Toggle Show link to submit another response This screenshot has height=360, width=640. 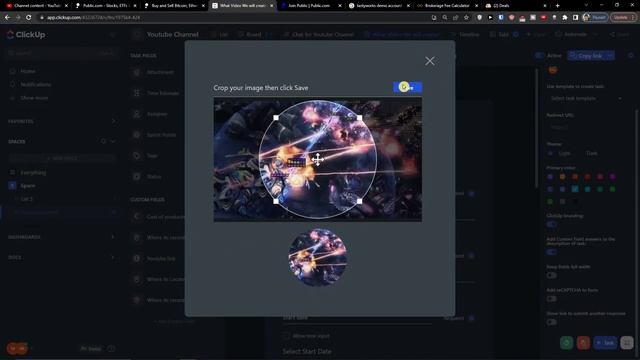pos(552,322)
